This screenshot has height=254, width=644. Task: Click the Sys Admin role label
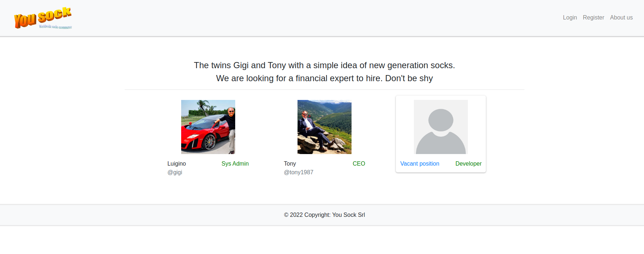point(235,163)
